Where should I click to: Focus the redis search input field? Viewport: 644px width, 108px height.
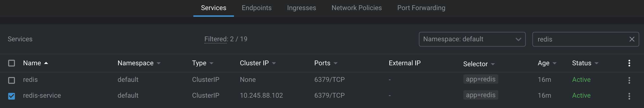[x=580, y=39]
